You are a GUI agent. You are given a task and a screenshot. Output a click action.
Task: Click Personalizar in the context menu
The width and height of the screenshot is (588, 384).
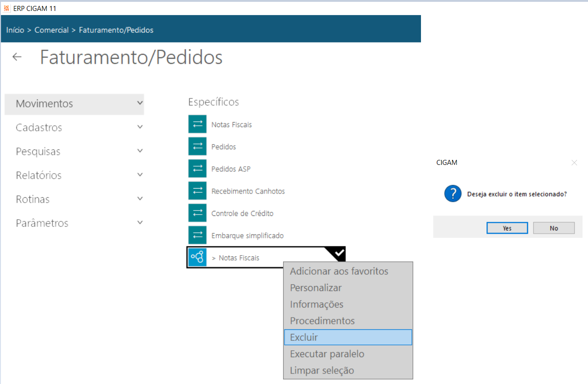(x=316, y=288)
